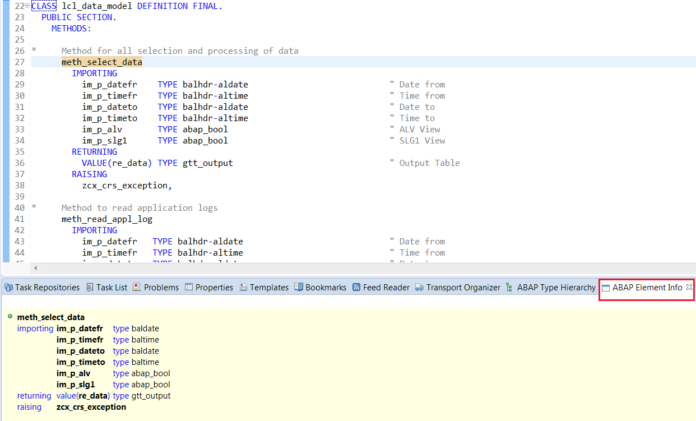The image size is (696, 421).
Task: Click im_p_timeto parameter on line 32
Action: [x=110, y=118]
